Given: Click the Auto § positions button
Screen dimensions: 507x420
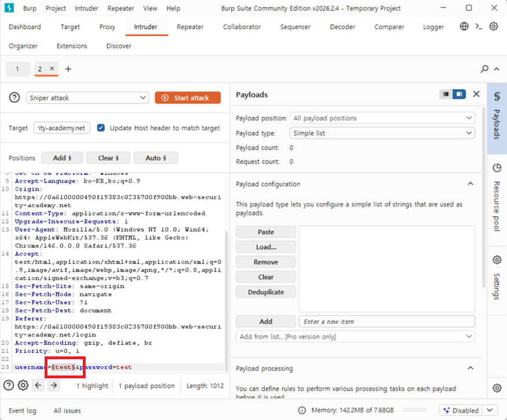Looking at the screenshot, I should click(x=156, y=158).
